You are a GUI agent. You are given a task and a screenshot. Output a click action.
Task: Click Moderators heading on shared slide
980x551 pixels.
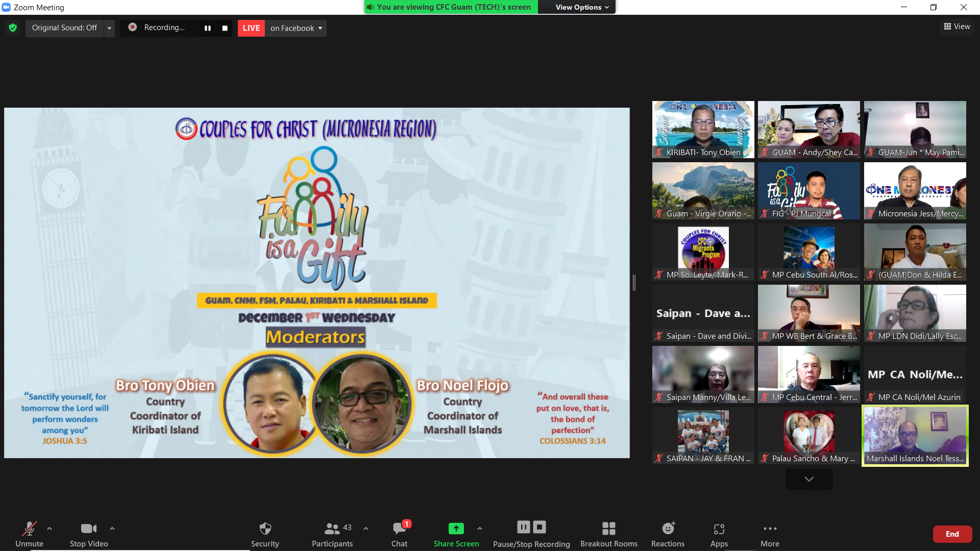315,337
